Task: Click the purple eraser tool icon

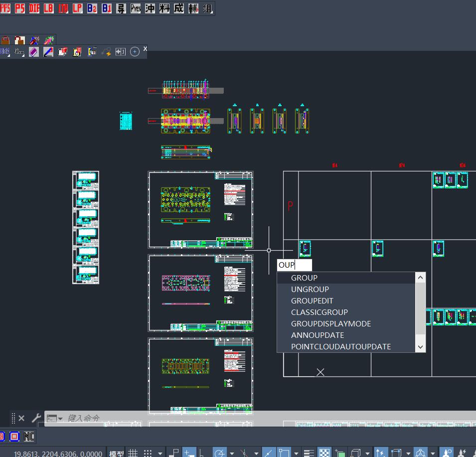Action: click(x=34, y=52)
